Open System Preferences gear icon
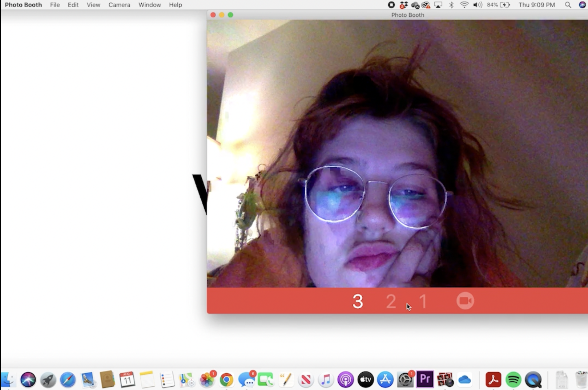Viewport: 588px width, 390px height. [x=405, y=380]
